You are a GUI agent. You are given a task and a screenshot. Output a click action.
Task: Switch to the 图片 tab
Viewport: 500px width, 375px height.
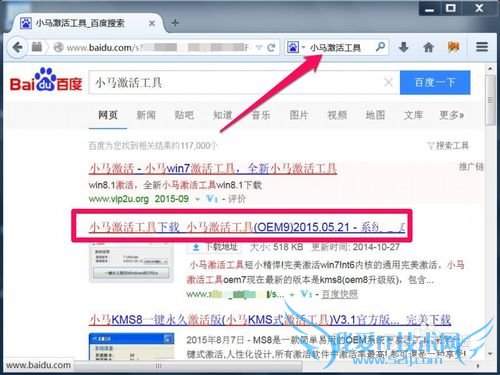click(x=299, y=115)
